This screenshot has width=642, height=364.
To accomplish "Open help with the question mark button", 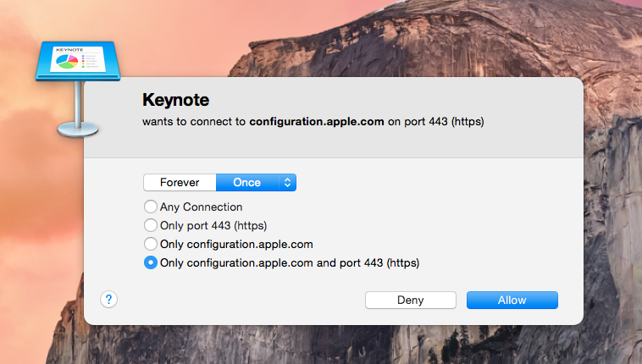I will (x=108, y=300).
